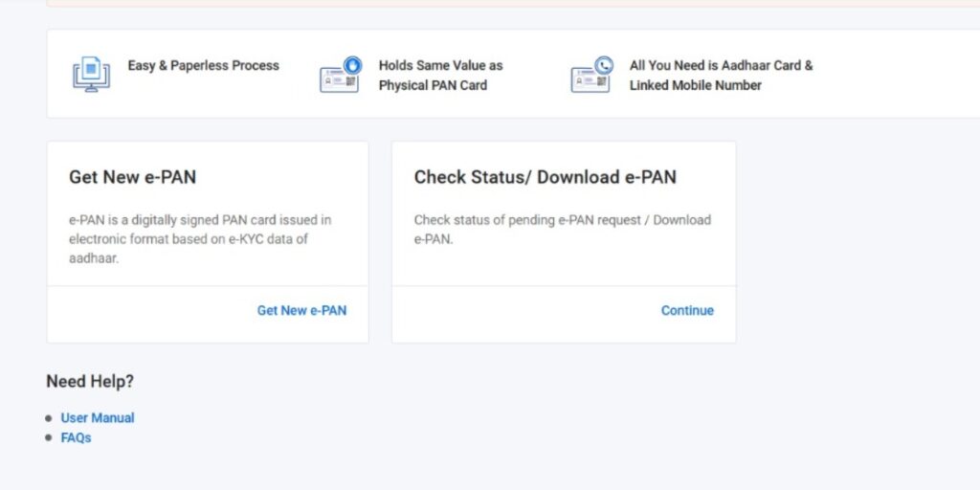Click 'Holds Same Value as Physical PAN Card' text

[x=440, y=76]
